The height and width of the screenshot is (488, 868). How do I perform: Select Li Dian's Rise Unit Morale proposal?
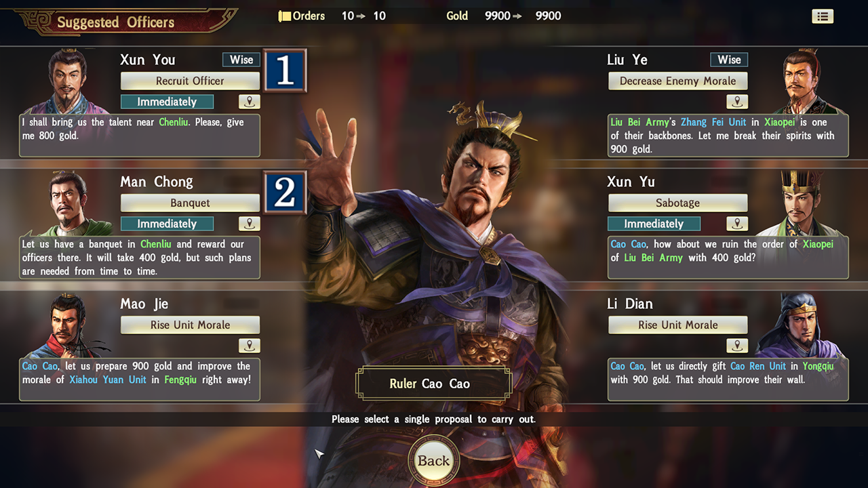coord(677,325)
